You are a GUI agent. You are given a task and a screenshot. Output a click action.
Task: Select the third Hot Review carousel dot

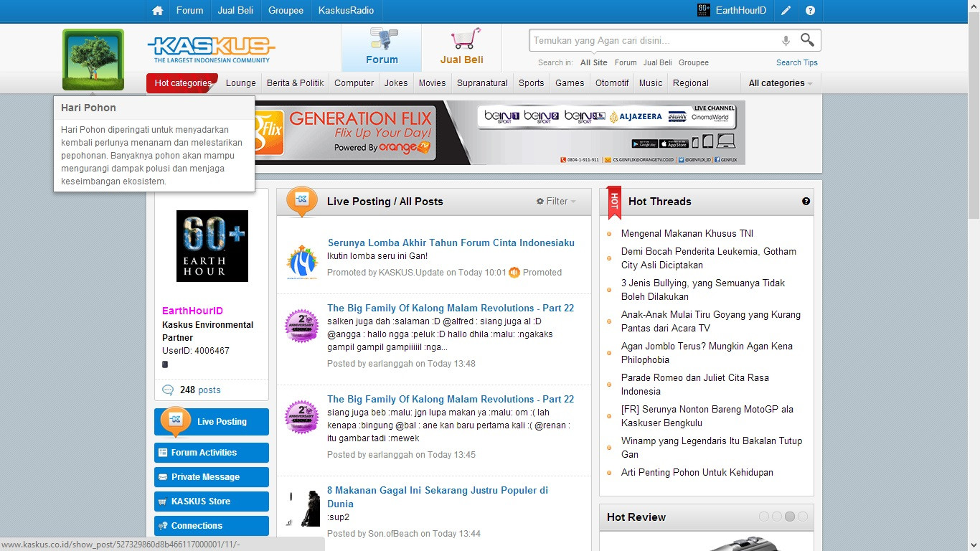(x=789, y=517)
